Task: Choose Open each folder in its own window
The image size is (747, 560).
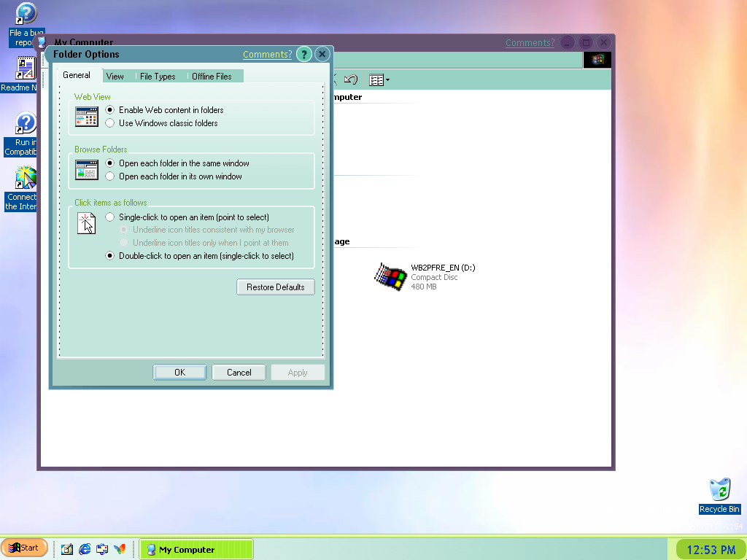Action: 109,176
